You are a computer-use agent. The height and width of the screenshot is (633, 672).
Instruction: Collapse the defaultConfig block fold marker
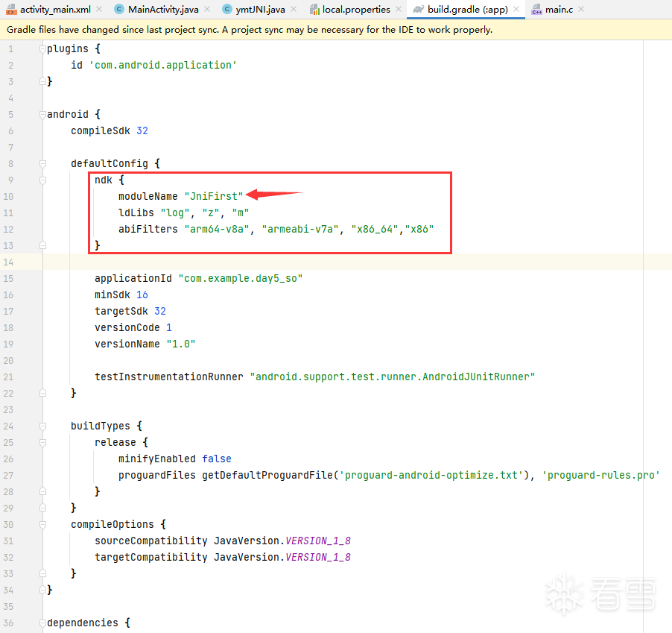point(42,164)
